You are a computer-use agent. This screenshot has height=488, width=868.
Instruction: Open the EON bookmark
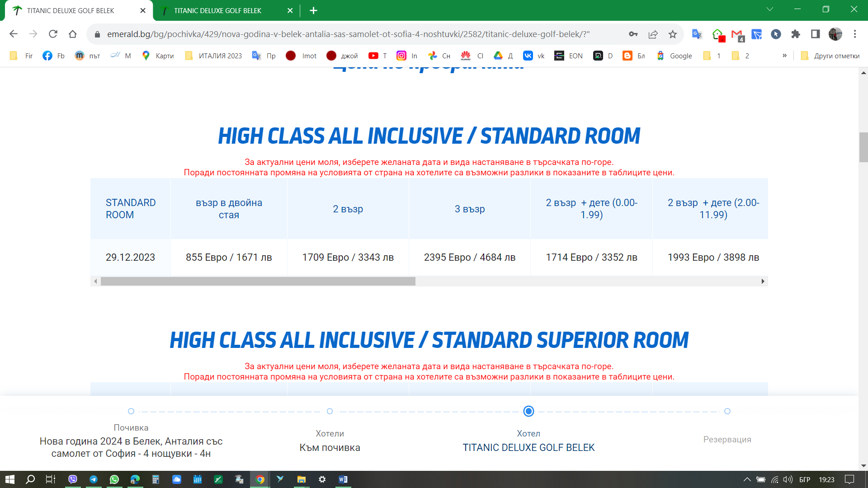(568, 56)
